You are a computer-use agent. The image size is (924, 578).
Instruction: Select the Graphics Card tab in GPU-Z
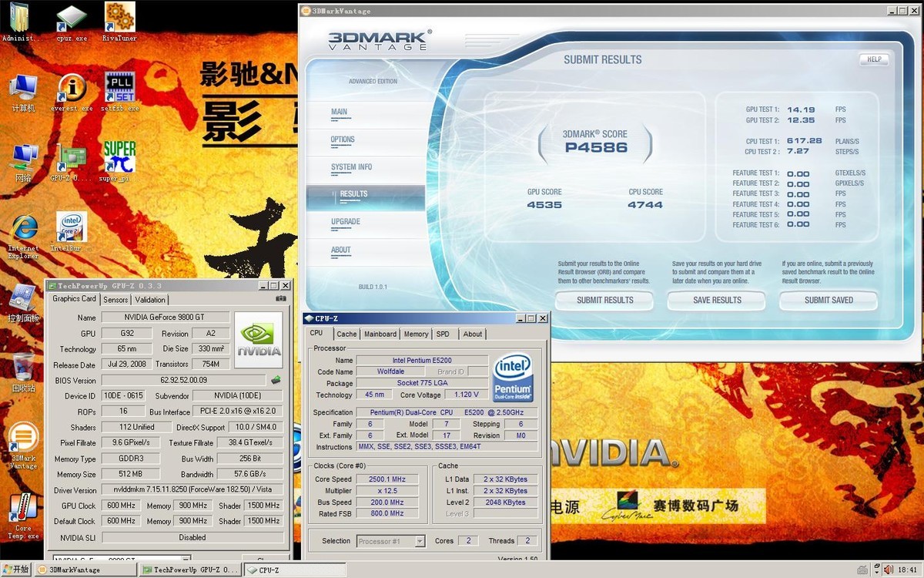74,299
